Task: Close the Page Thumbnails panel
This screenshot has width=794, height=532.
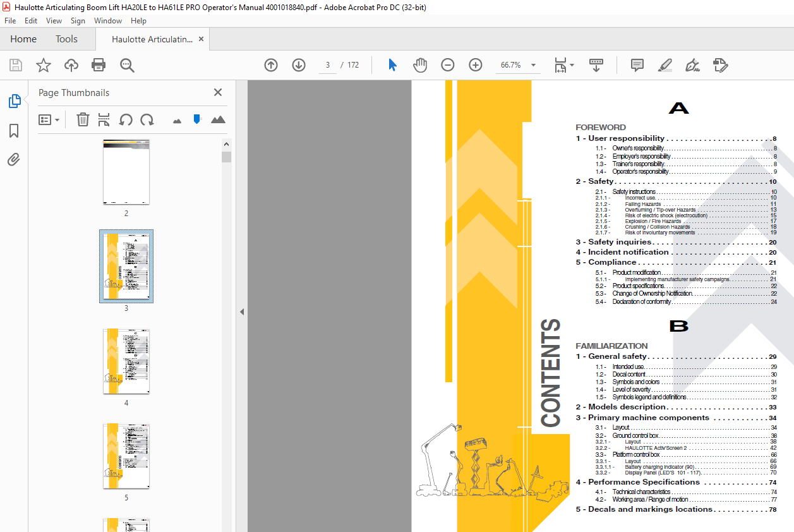Action: pos(218,92)
